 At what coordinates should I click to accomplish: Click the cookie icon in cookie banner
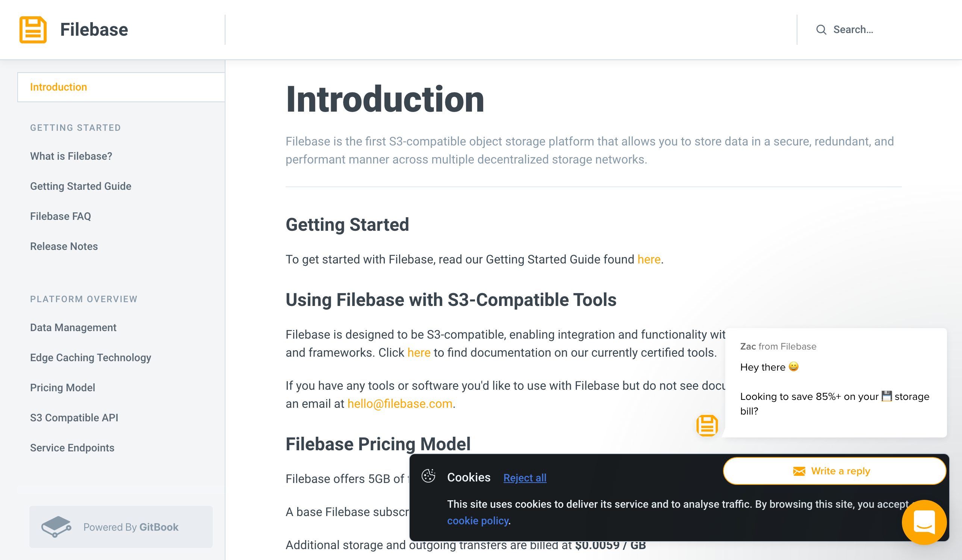point(428,476)
